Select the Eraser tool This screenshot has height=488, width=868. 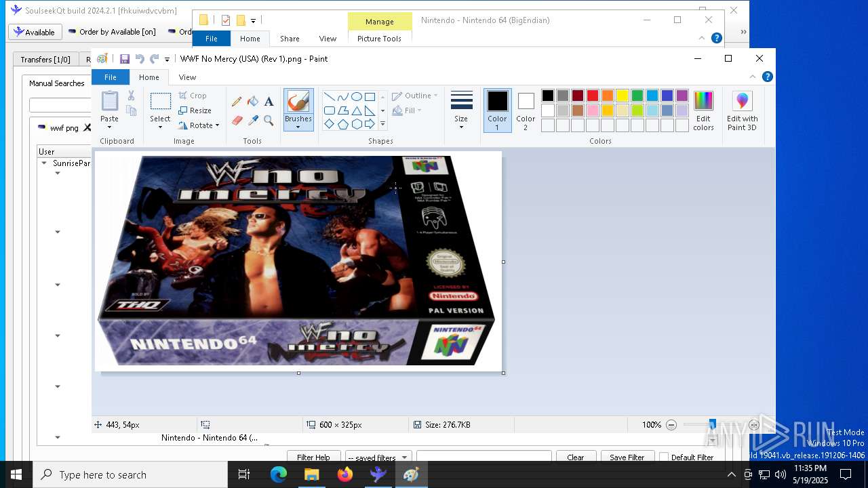[237, 121]
